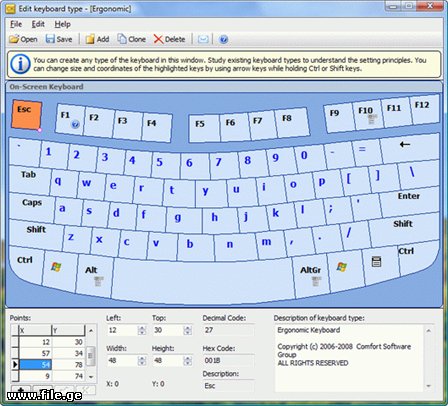This screenshot has width=448, height=406.
Task: Clone the current keyboard type
Action: pyautogui.click(x=131, y=39)
